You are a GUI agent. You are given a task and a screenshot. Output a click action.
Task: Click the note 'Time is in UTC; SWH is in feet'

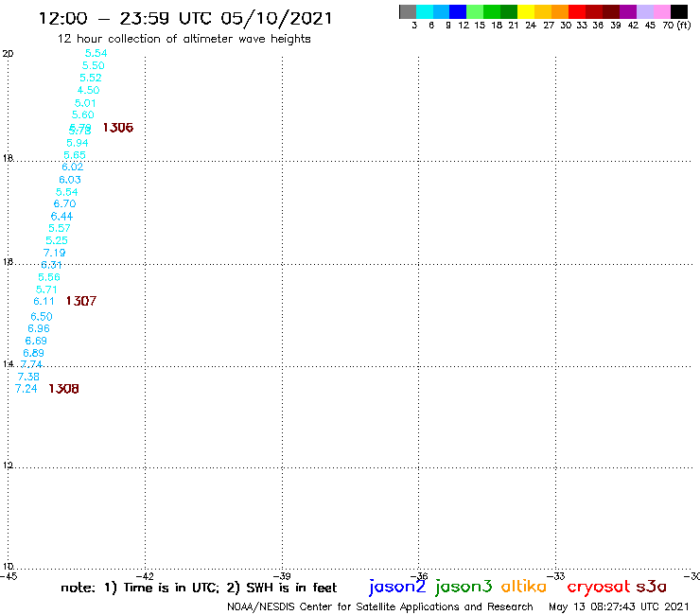199,588
